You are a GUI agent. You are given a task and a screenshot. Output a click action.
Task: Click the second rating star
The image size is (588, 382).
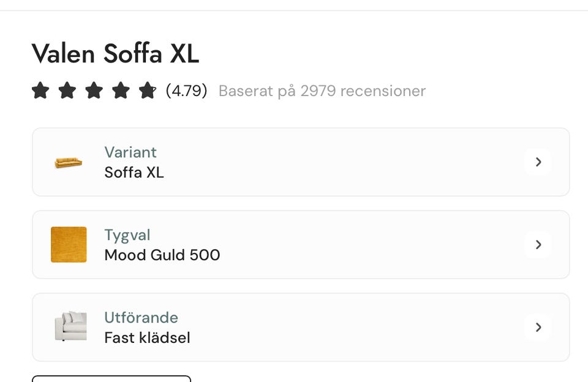tap(67, 91)
